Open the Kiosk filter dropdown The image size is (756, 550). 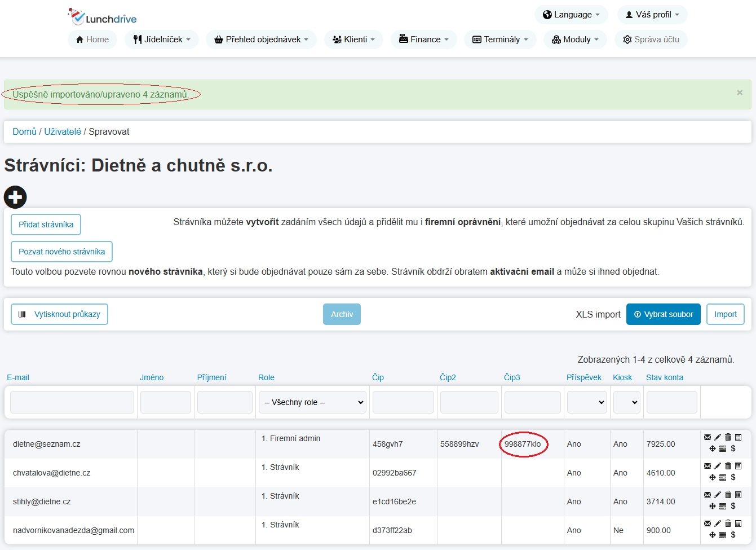pyautogui.click(x=627, y=402)
